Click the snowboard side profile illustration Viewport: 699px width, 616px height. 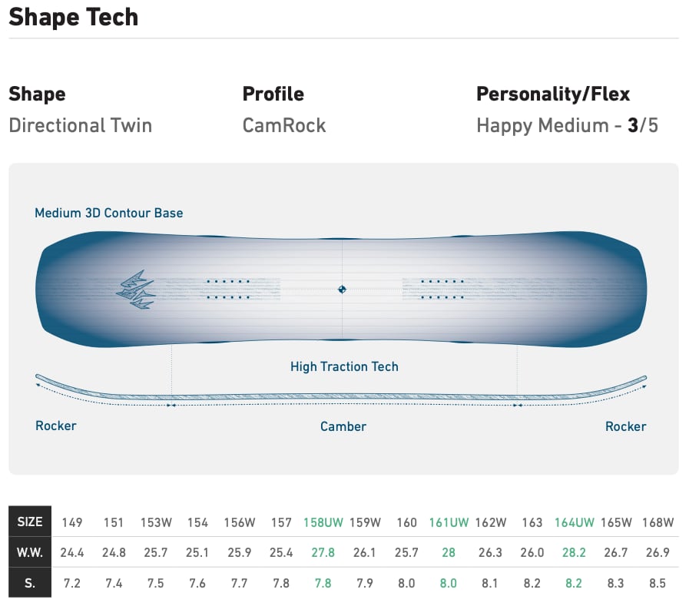341,395
